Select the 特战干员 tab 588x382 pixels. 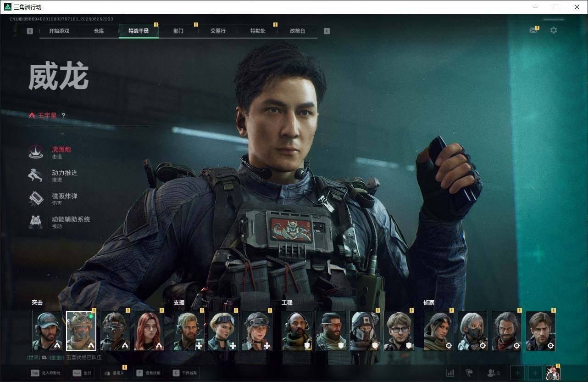coord(139,31)
